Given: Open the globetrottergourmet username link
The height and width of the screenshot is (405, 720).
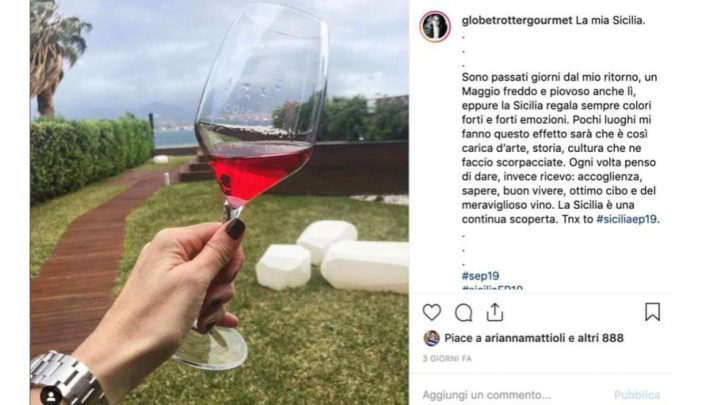Looking at the screenshot, I should pos(517,20).
